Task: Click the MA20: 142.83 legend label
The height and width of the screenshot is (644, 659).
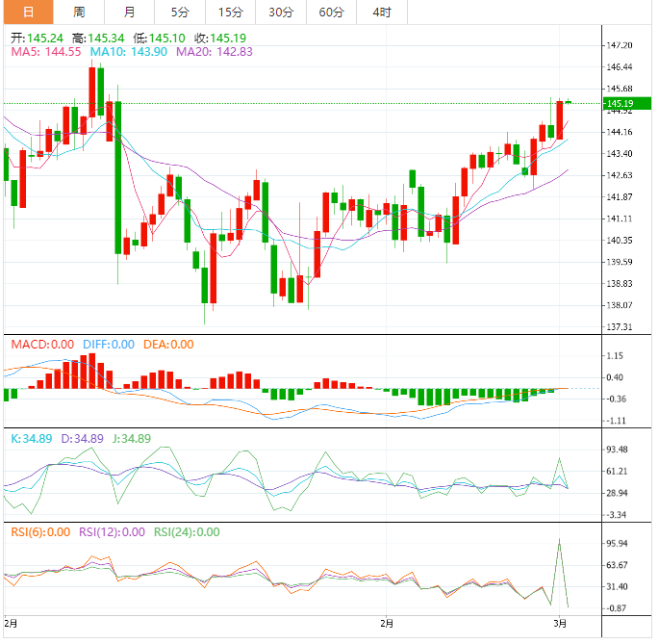Action: pos(215,52)
